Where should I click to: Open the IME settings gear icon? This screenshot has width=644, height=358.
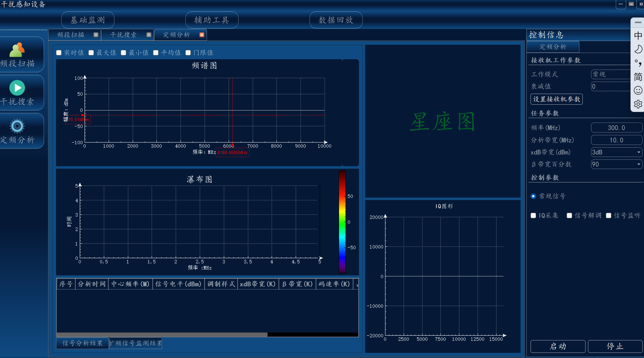[x=638, y=104]
